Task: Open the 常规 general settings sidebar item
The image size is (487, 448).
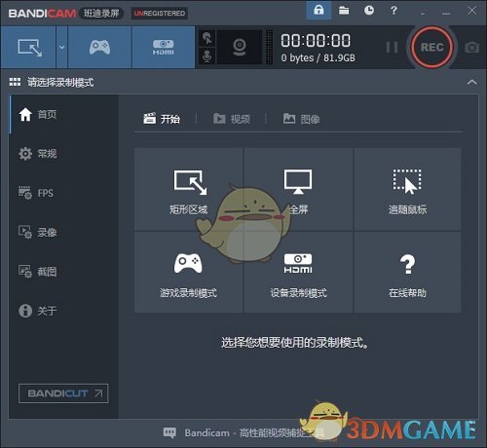Action: (64, 154)
